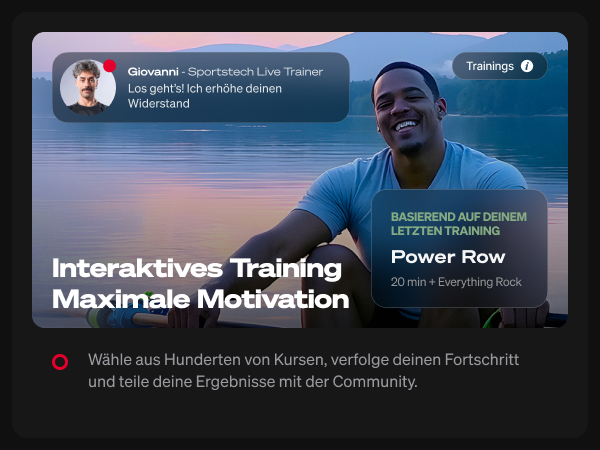Click the pink sky above the mountains

click(237, 39)
